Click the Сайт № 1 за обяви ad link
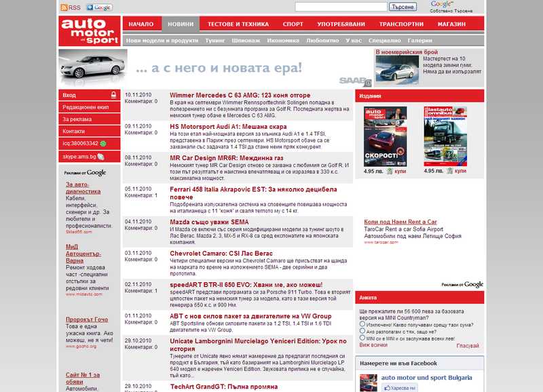543x392 pixels. [83, 378]
